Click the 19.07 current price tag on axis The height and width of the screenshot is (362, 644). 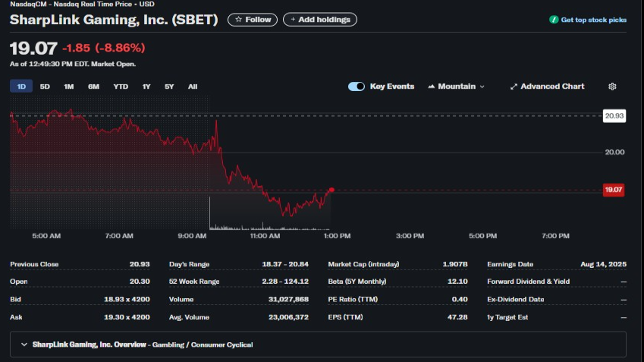pyautogui.click(x=614, y=190)
